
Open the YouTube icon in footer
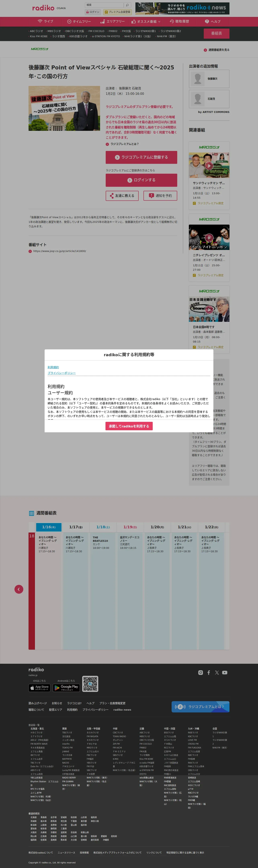[225, 673]
